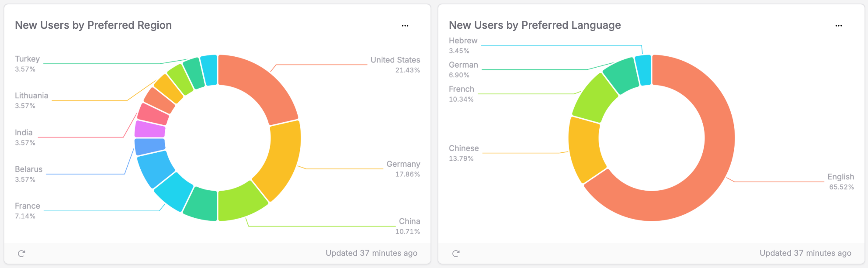The width and height of the screenshot is (868, 268).
Task: Select the Lithuania region label
Action: pos(31,96)
